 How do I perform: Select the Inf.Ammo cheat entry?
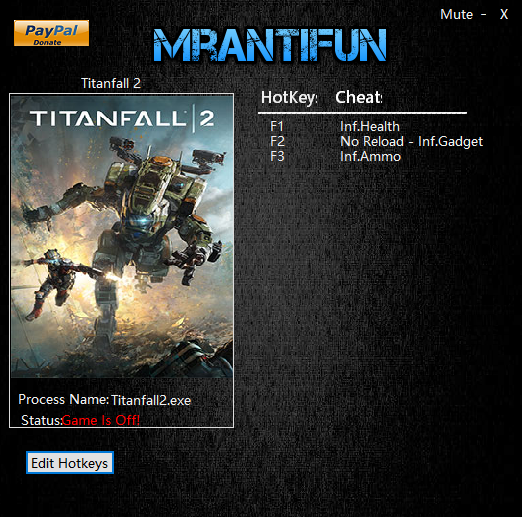[x=370, y=156]
